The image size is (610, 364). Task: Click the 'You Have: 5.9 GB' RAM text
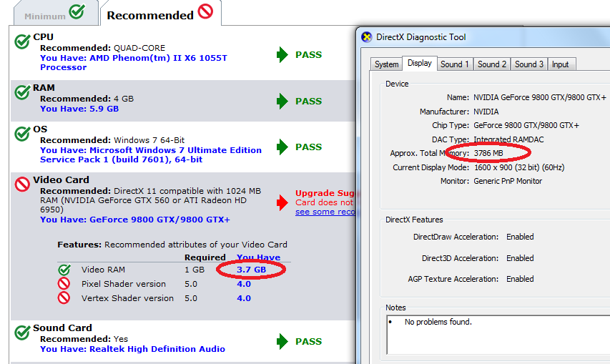pos(79,109)
